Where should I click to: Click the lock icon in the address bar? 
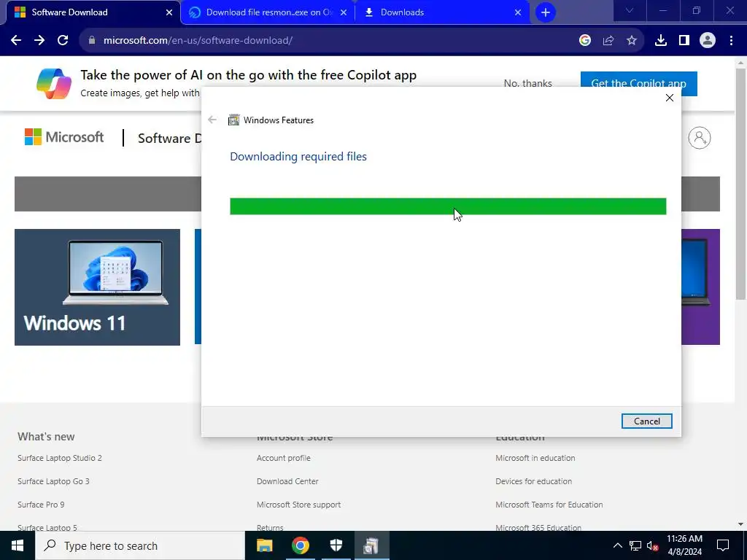coord(92,41)
